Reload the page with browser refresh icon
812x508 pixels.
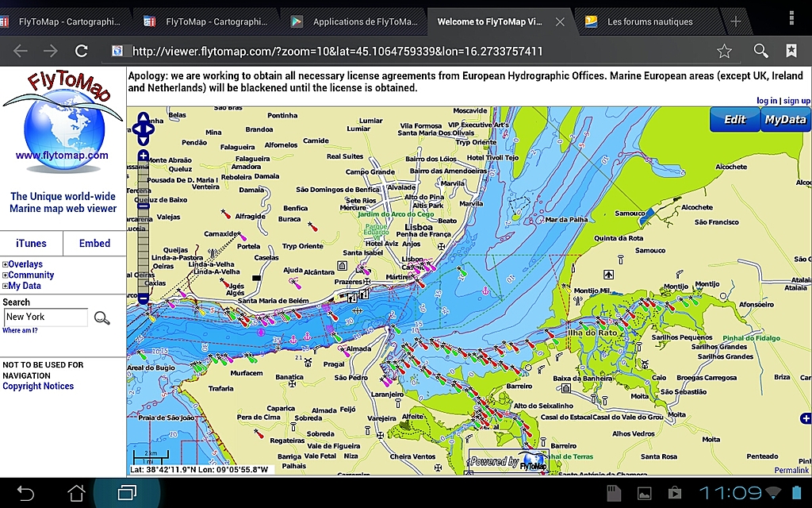coord(81,51)
